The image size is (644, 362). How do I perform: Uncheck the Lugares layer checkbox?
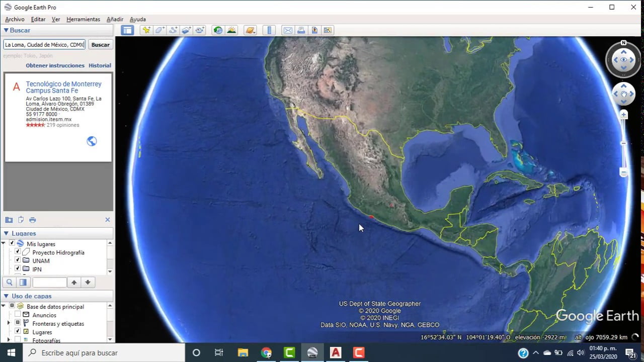[18, 332]
